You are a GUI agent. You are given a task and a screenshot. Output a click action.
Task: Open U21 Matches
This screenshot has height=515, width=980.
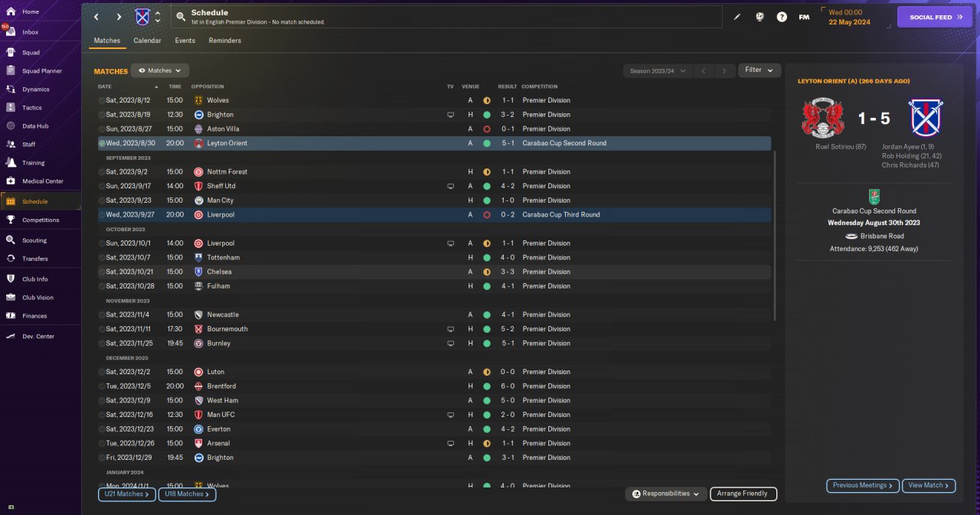click(x=127, y=494)
